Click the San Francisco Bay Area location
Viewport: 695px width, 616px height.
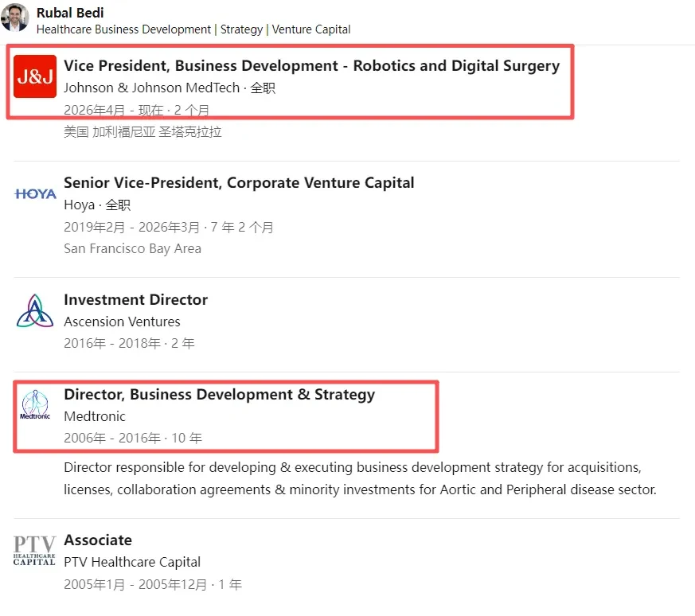[x=132, y=248]
